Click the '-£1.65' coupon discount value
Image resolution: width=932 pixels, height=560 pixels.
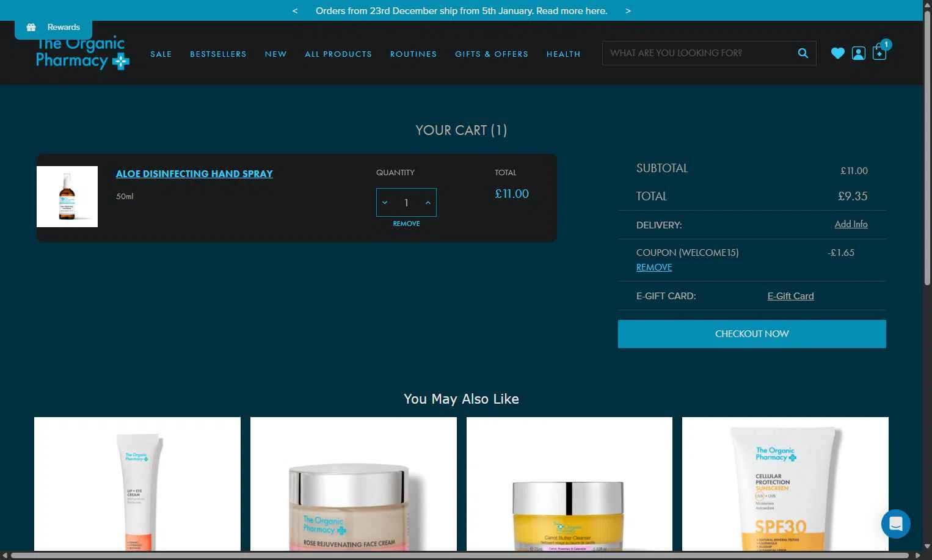click(x=841, y=253)
